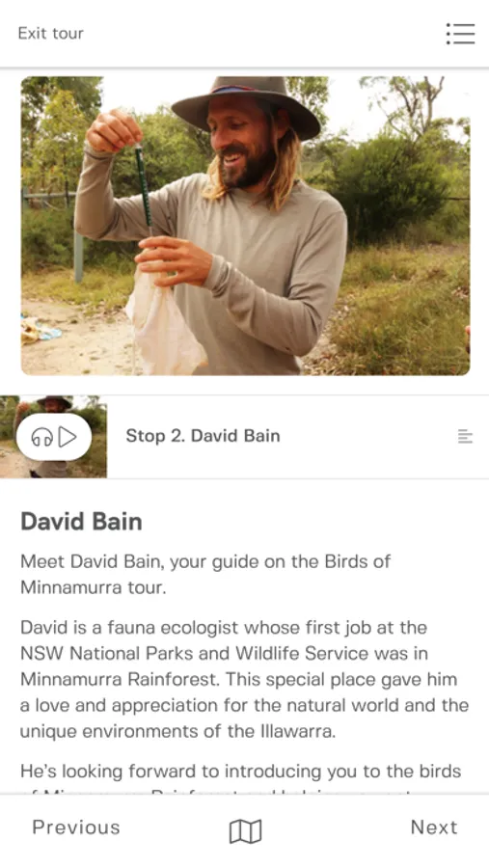This screenshot has width=489, height=868.
Task: Click the bold David Bain heading
Action: [x=81, y=522]
